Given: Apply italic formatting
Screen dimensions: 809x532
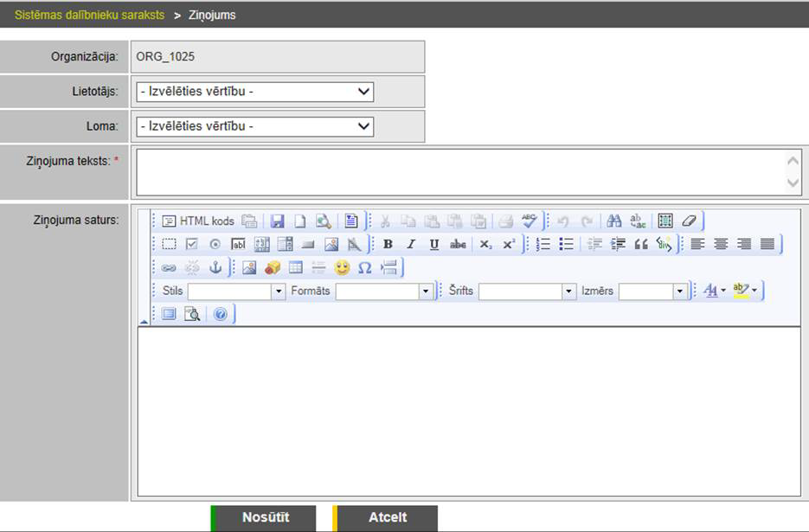Looking at the screenshot, I should (x=411, y=245).
